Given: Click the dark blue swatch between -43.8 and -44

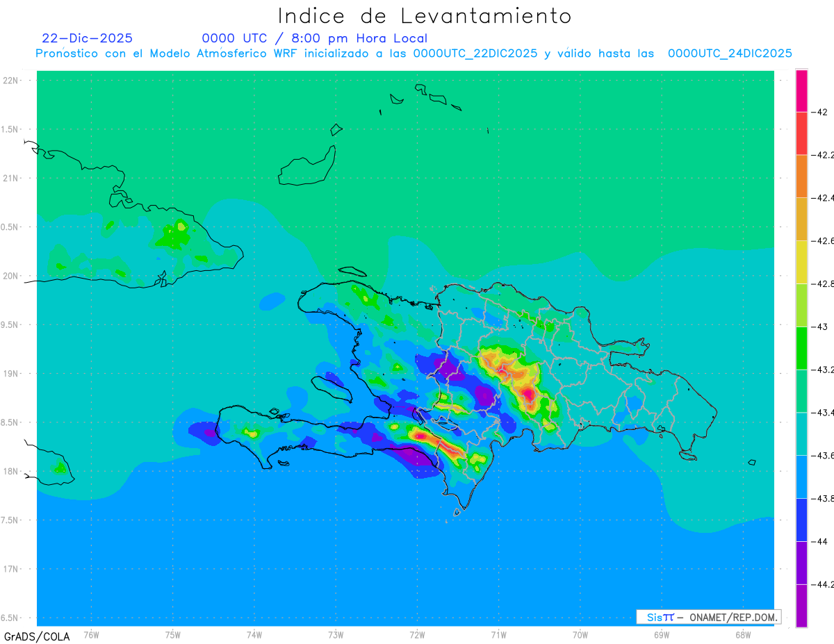Looking at the screenshot, I should pyautogui.click(x=801, y=520).
